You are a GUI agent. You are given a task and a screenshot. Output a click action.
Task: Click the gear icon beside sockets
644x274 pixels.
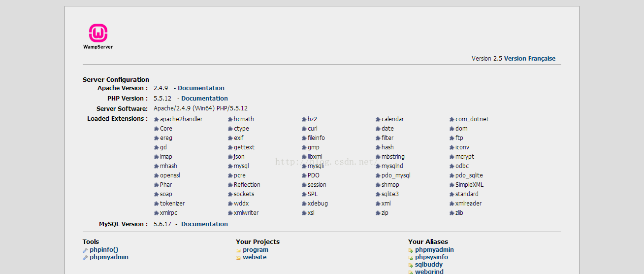click(230, 194)
